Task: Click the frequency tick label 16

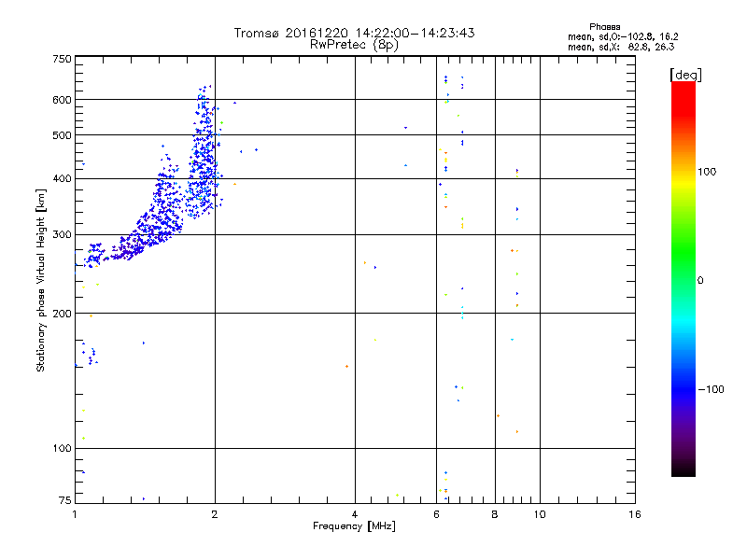Action: (x=635, y=514)
